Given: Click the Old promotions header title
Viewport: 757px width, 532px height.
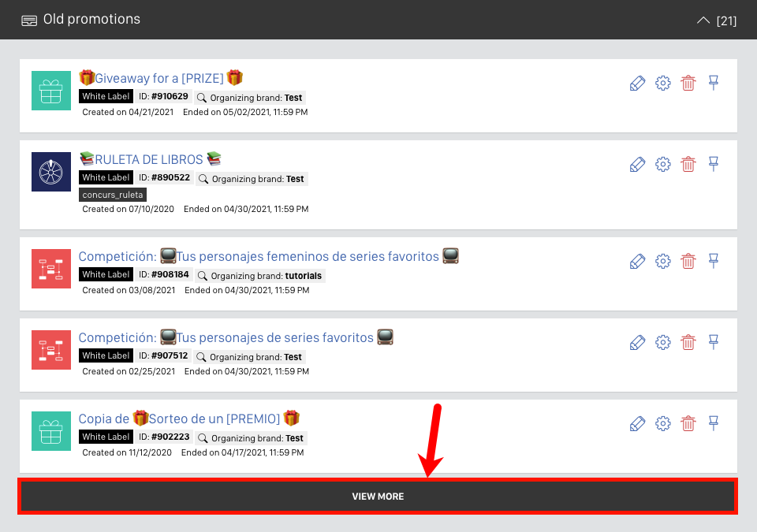Looking at the screenshot, I should [x=91, y=20].
